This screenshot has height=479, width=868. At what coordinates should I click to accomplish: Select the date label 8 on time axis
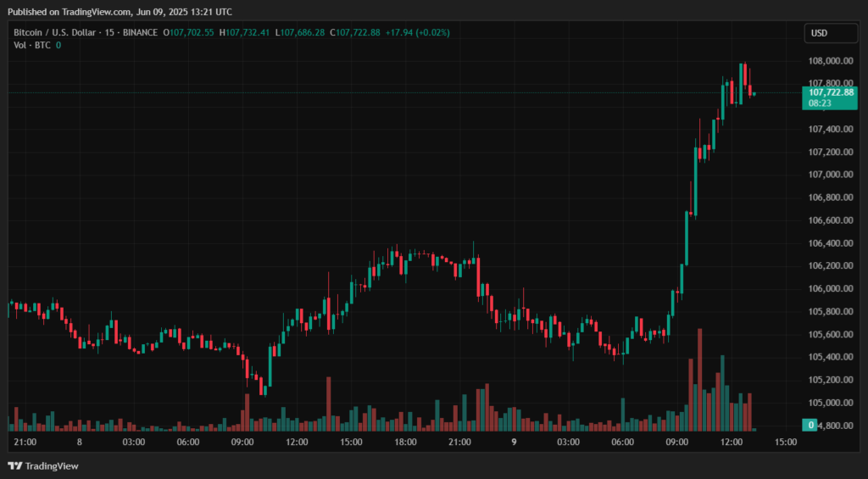click(79, 442)
